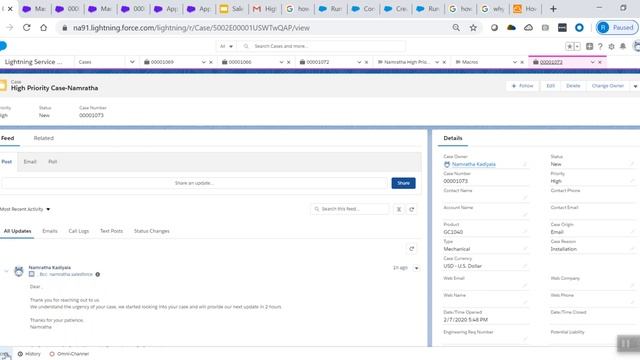Bookmark this page with the star icon
The height and width of the screenshot is (360, 640).
click(x=473, y=28)
